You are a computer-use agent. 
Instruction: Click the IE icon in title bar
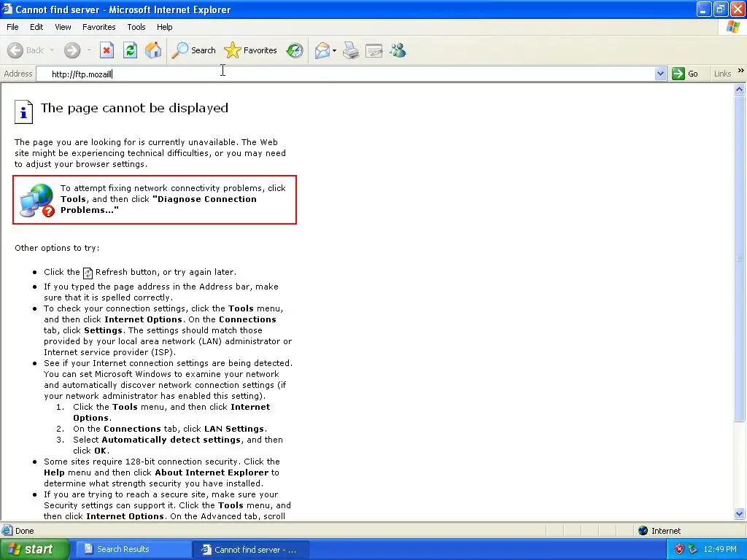[x=7, y=9]
